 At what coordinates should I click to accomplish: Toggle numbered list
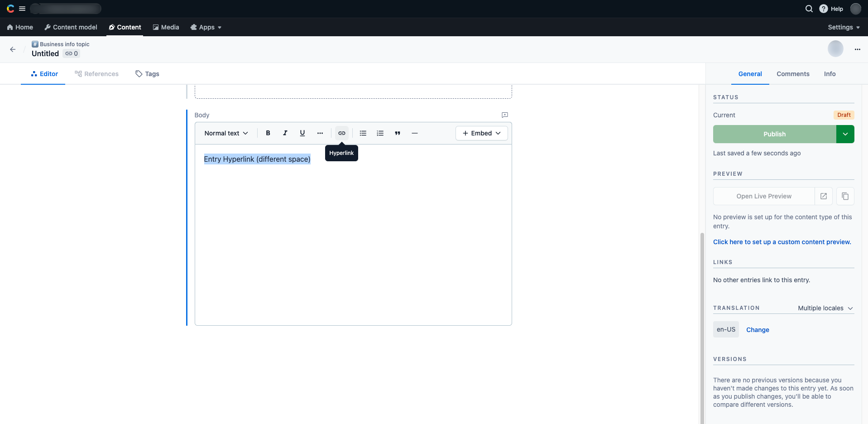click(x=380, y=133)
